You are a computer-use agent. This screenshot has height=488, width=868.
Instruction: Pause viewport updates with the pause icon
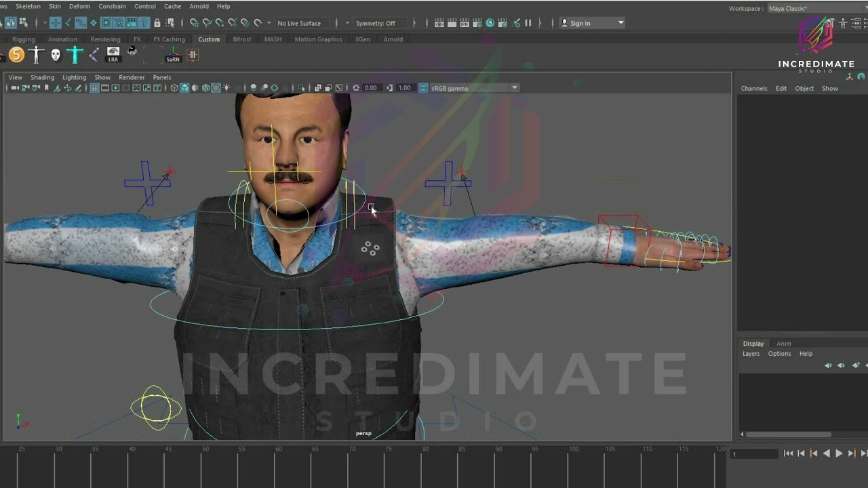(x=528, y=22)
